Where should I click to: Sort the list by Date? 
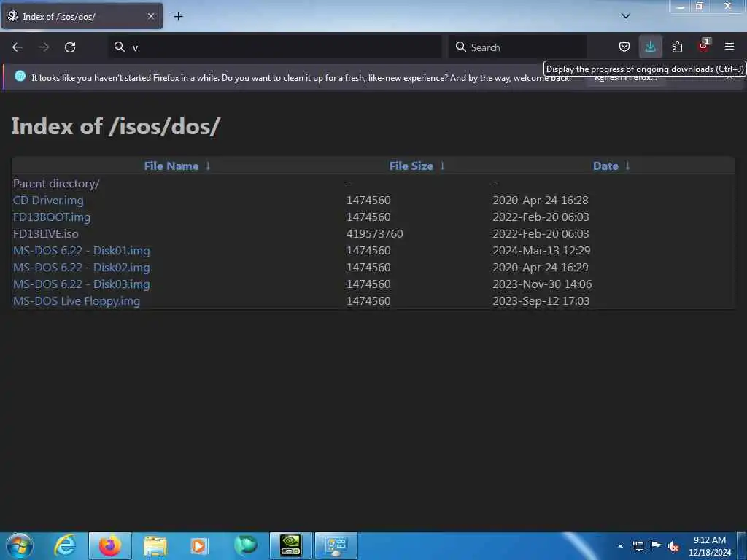605,166
